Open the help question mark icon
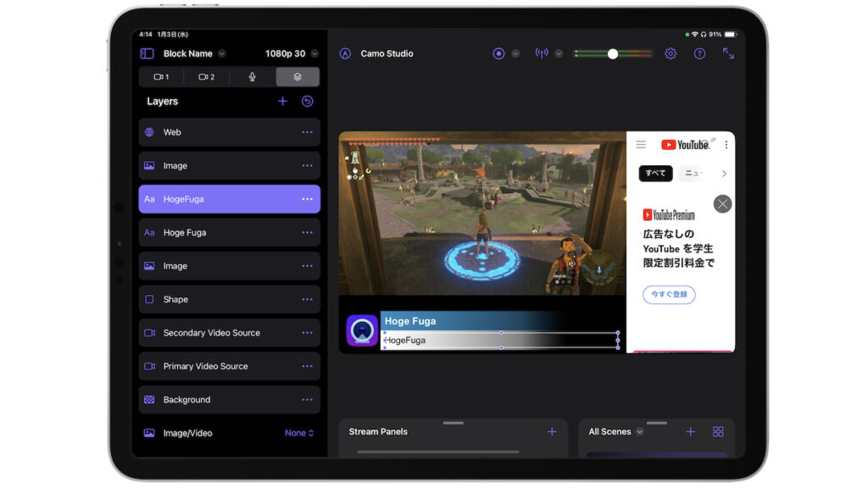The width and height of the screenshot is (868, 488). click(x=699, y=53)
